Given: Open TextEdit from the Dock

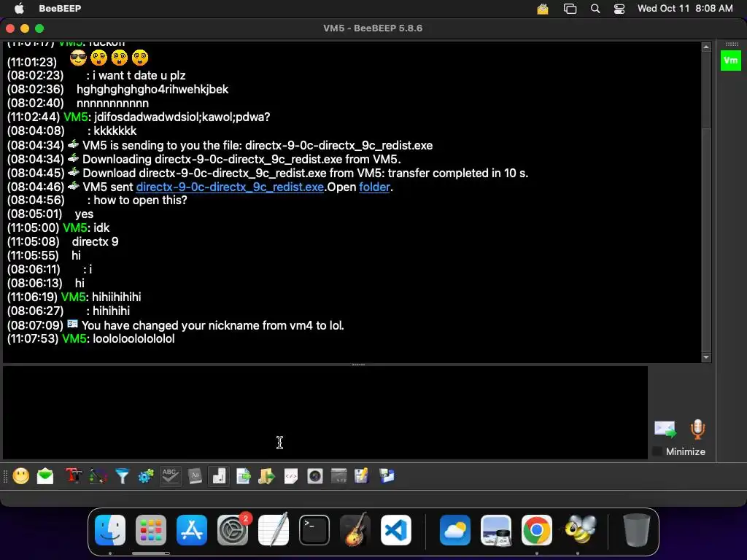Looking at the screenshot, I should 274,530.
